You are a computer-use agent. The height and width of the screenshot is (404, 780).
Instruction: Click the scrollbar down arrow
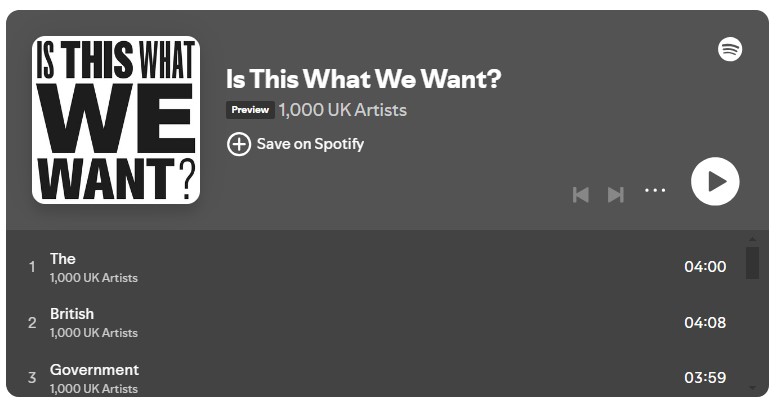click(752, 386)
